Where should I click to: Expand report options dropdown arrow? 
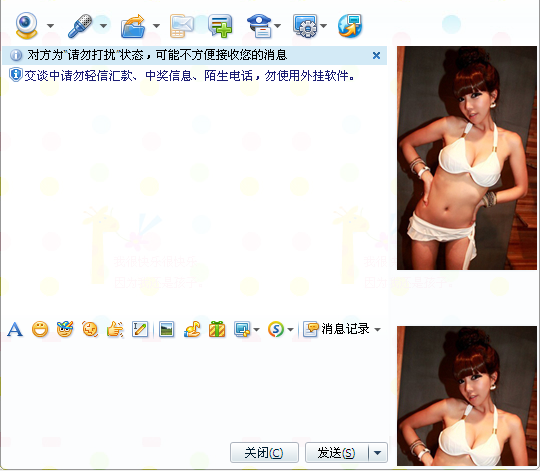click(x=278, y=26)
